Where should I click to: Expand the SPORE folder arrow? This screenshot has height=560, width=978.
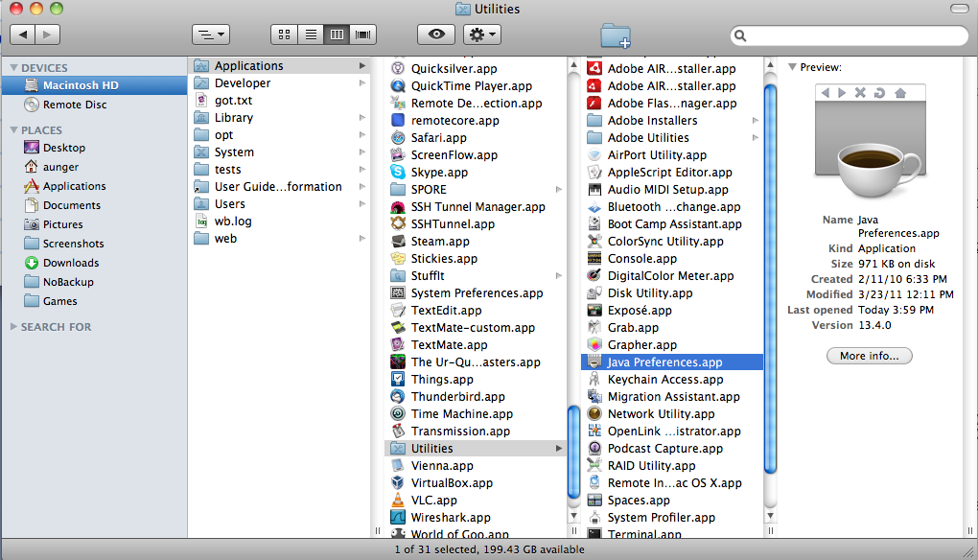559,190
